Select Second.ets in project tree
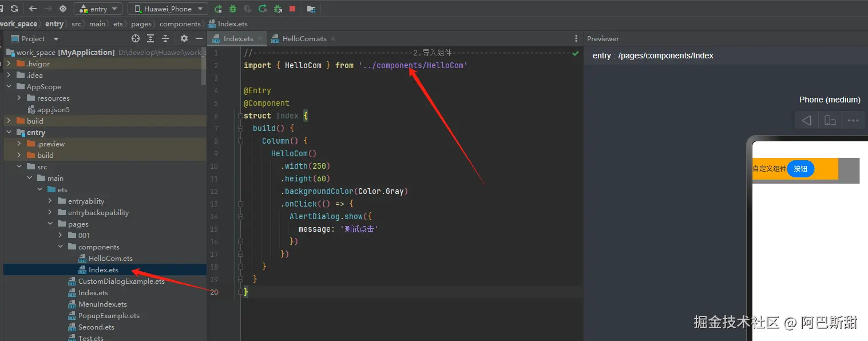The width and height of the screenshot is (868, 341). click(91, 327)
